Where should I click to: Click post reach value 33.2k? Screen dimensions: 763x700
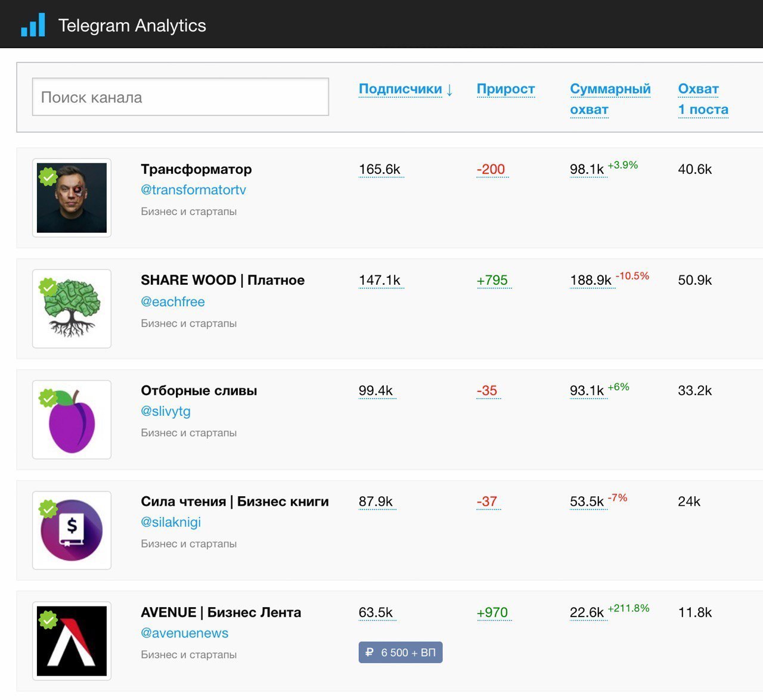coord(695,391)
